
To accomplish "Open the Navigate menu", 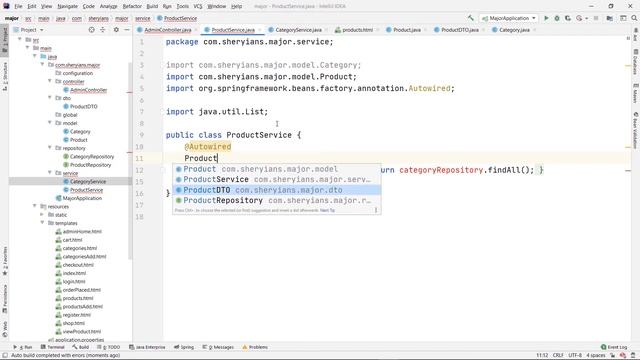I will click(x=67, y=6).
